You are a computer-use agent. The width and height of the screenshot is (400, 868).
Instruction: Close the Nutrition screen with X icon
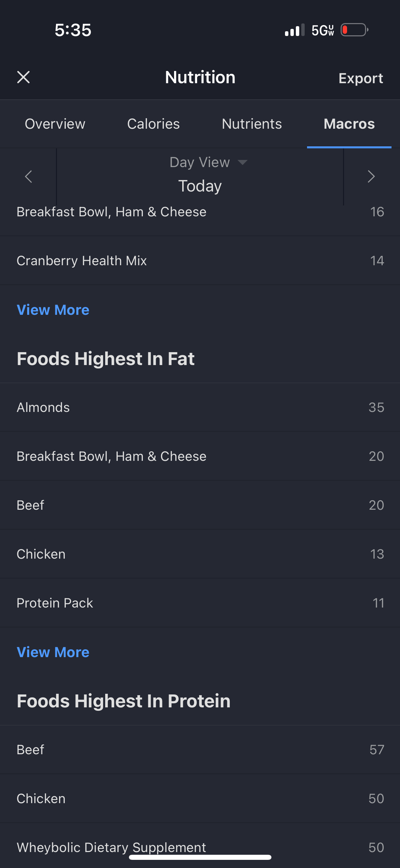pyautogui.click(x=23, y=77)
